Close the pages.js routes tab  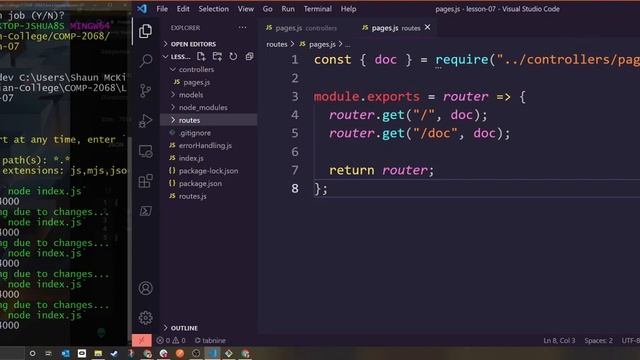[427, 27]
